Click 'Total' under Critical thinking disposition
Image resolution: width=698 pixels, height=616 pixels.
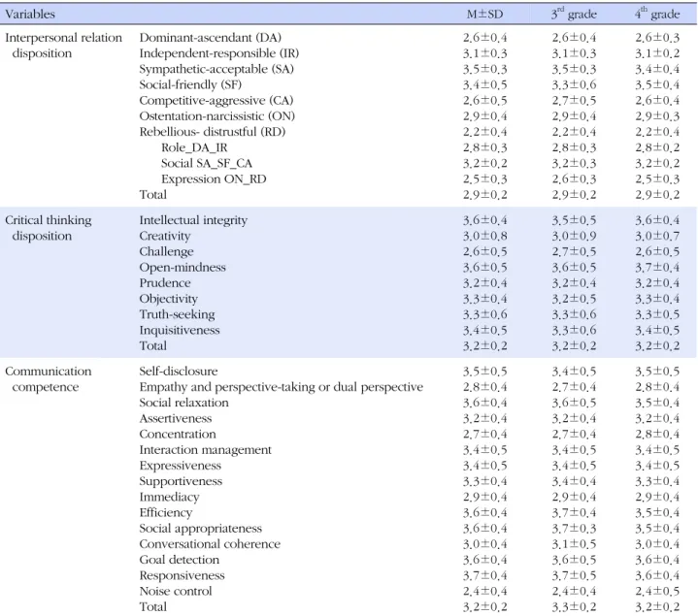[152, 346]
